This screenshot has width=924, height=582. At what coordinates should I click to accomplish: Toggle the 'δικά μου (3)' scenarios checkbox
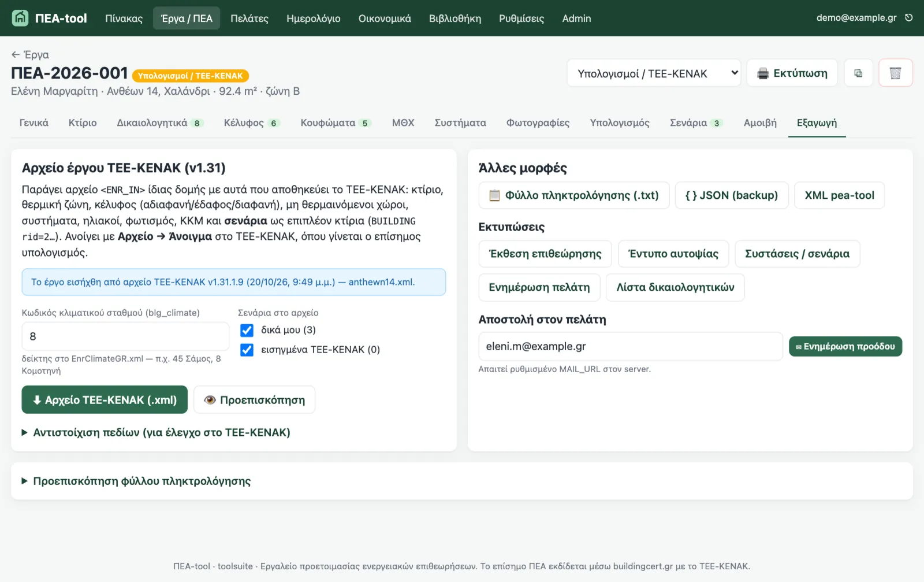247,330
